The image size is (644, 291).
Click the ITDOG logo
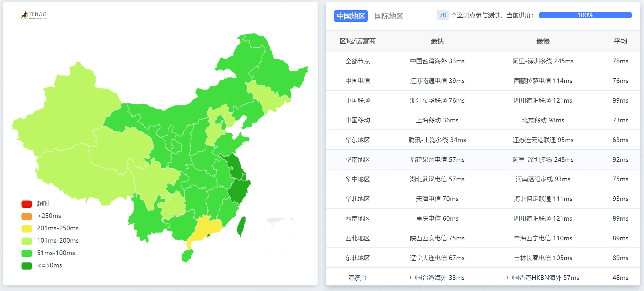pos(33,15)
